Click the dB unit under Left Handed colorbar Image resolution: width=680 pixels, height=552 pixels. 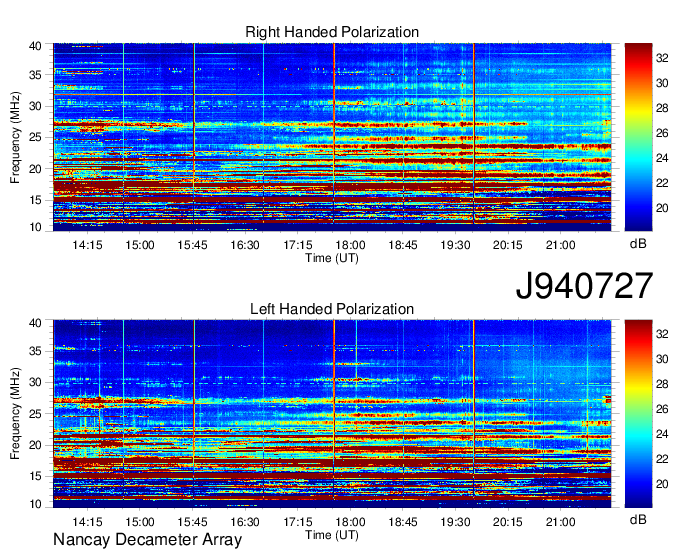click(x=638, y=519)
